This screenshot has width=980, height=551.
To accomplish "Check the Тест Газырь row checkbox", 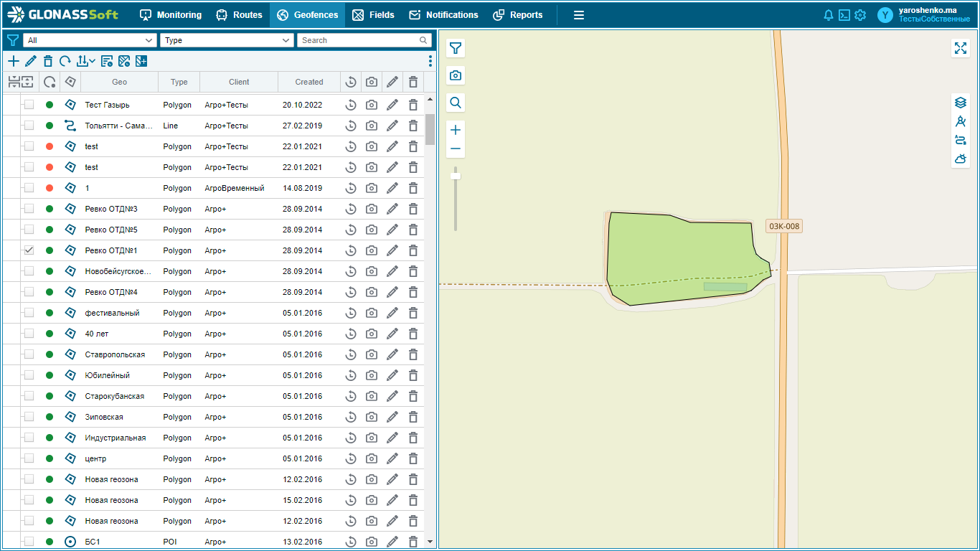I will (x=29, y=105).
